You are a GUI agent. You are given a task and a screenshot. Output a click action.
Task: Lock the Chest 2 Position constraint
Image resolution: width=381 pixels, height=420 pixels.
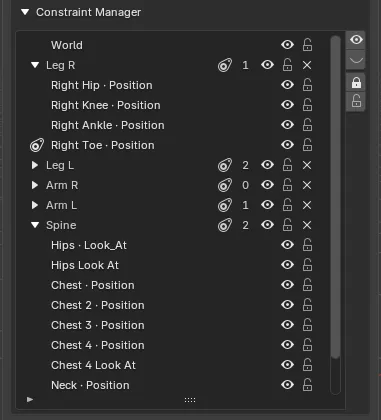pos(307,305)
